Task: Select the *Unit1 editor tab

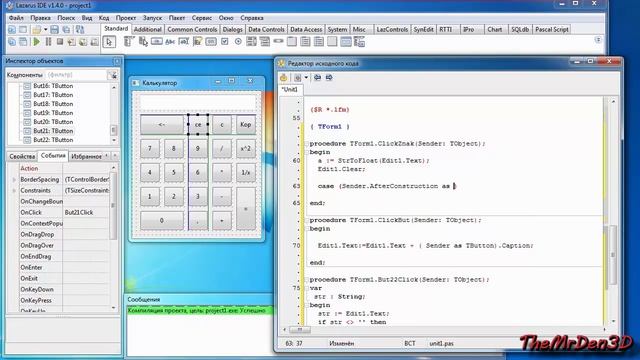Action: [290, 89]
